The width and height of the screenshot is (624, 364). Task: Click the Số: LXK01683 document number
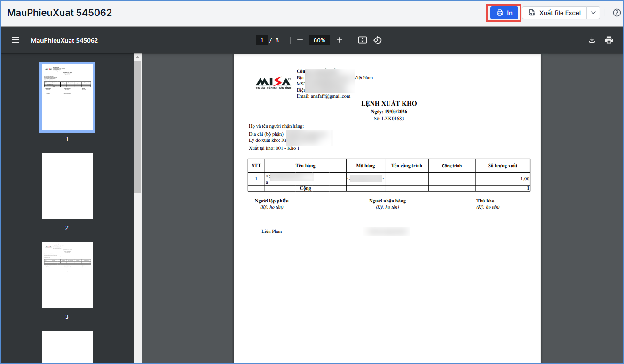pos(389,118)
